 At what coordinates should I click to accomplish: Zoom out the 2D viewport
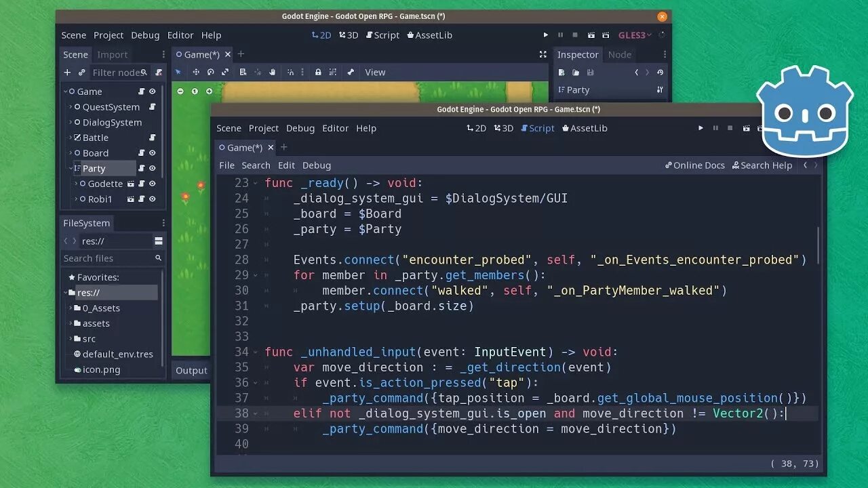tap(180, 91)
